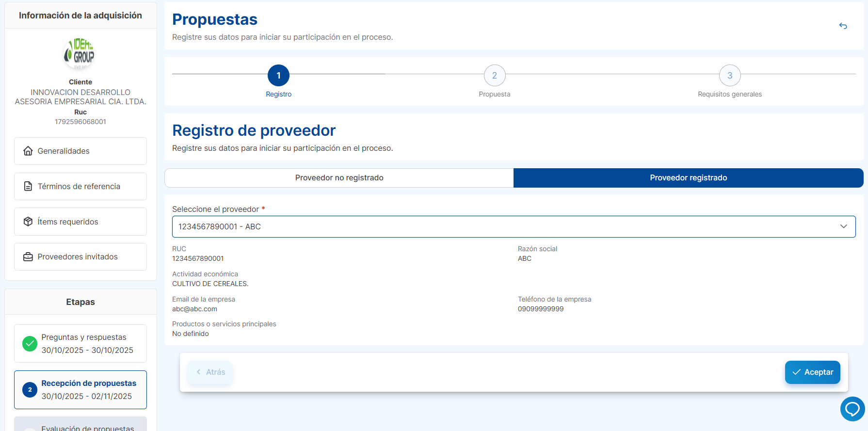Open Términos de referencia
The width and height of the screenshot is (868, 431).
[x=80, y=186]
